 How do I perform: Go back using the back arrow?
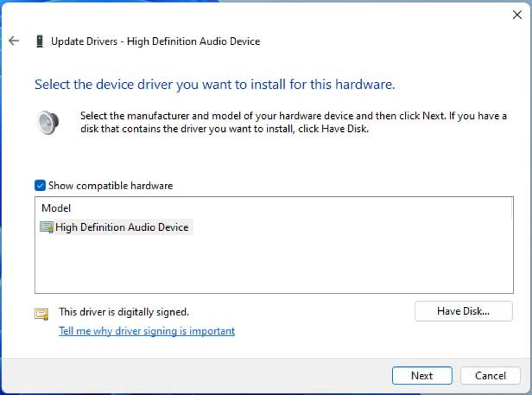[x=14, y=41]
